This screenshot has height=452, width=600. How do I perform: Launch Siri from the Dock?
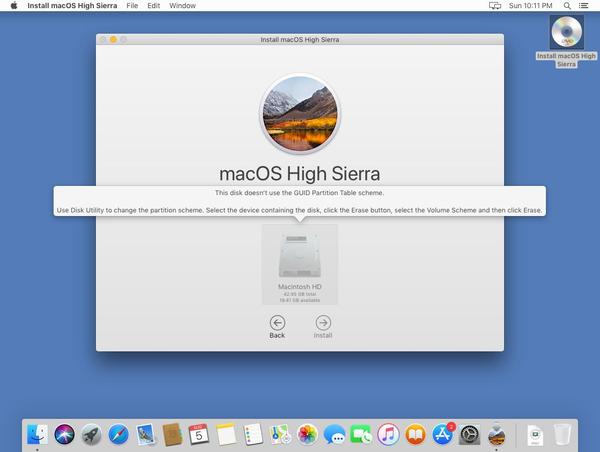pos(64,435)
